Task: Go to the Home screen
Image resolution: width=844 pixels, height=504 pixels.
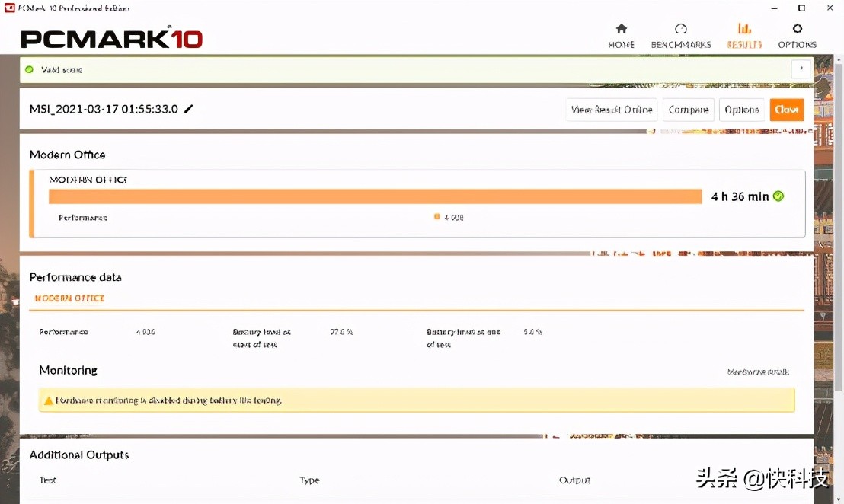Action: 621,36
